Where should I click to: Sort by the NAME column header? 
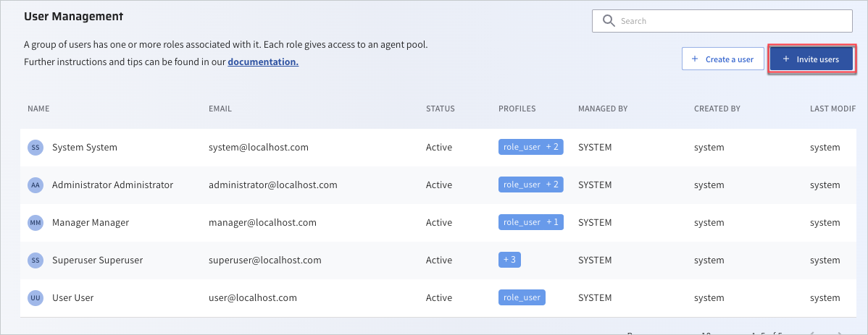click(38, 109)
